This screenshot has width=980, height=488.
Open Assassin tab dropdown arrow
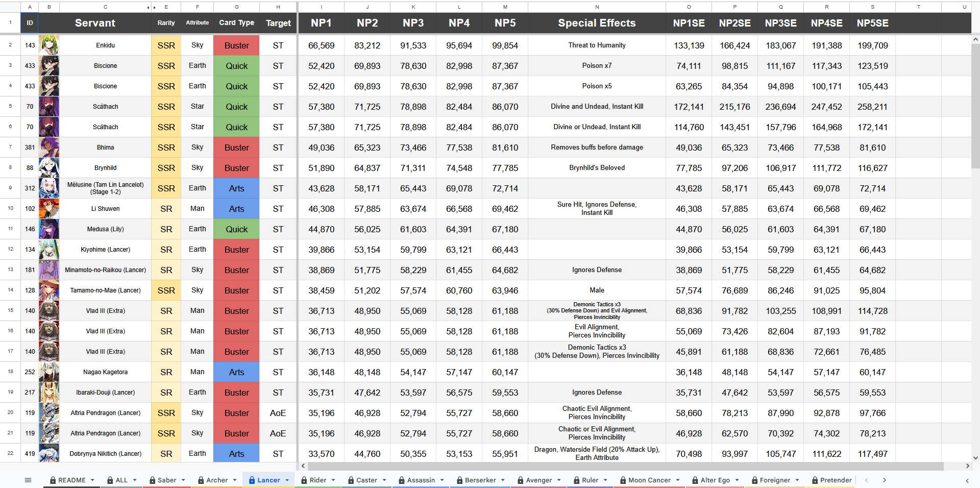point(442,480)
